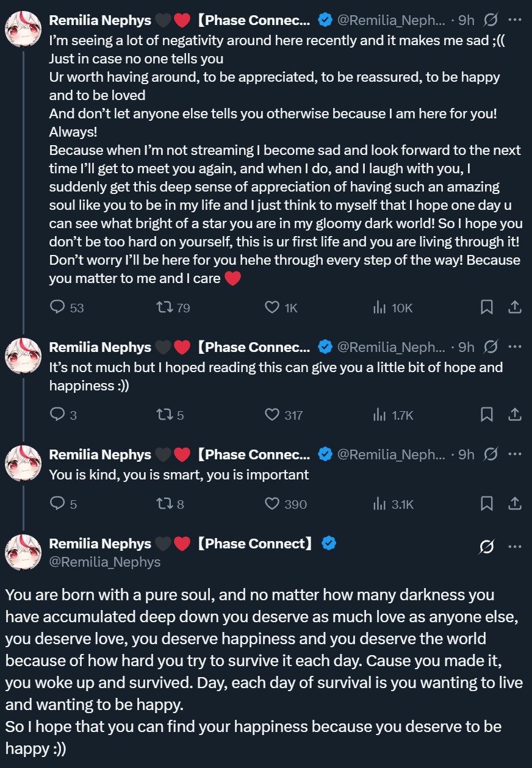The image size is (532, 768).
Task: Open more options menu for first tweet
Action: [x=515, y=20]
